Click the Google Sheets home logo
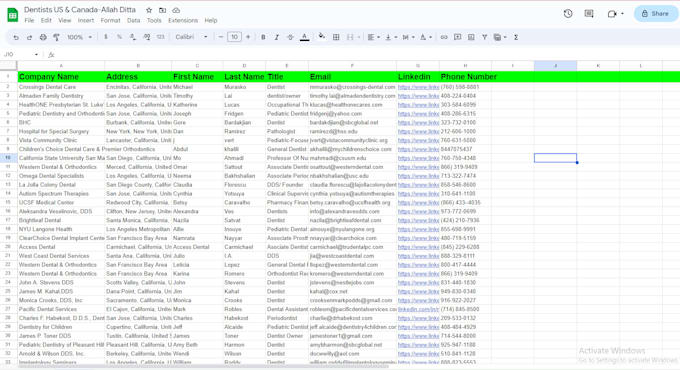Viewport: 680px width, 370px height. pos(13,15)
